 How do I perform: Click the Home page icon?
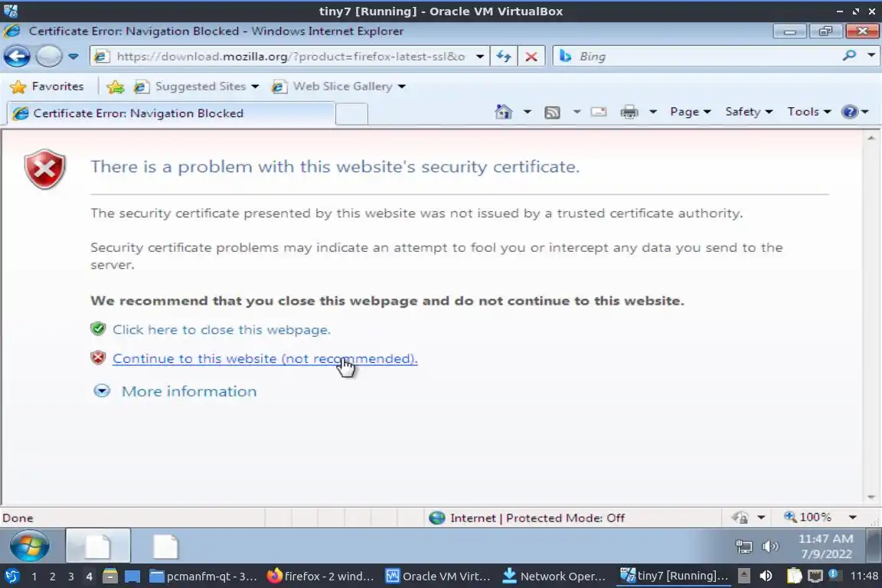tap(504, 112)
